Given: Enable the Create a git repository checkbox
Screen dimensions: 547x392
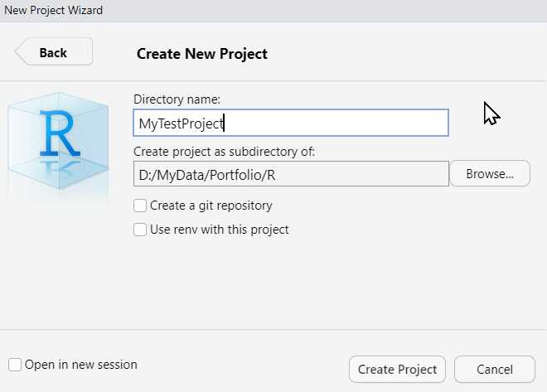Looking at the screenshot, I should (140, 206).
